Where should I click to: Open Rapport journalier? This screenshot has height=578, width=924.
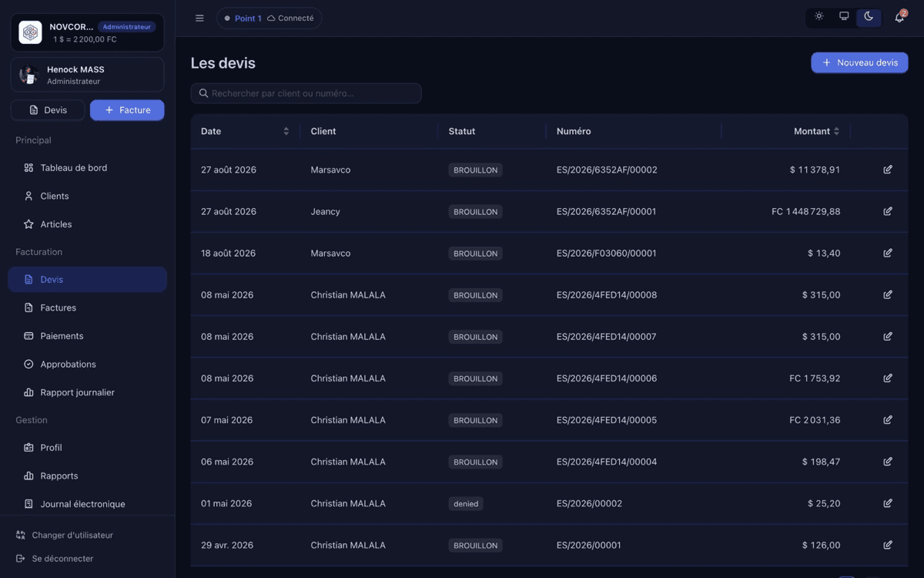[x=87, y=392]
